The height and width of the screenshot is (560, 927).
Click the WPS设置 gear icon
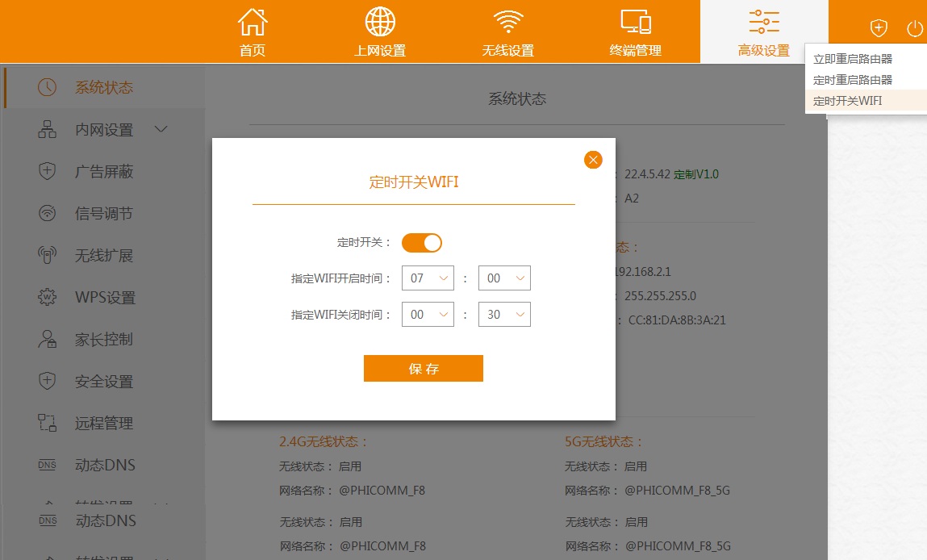click(48, 298)
